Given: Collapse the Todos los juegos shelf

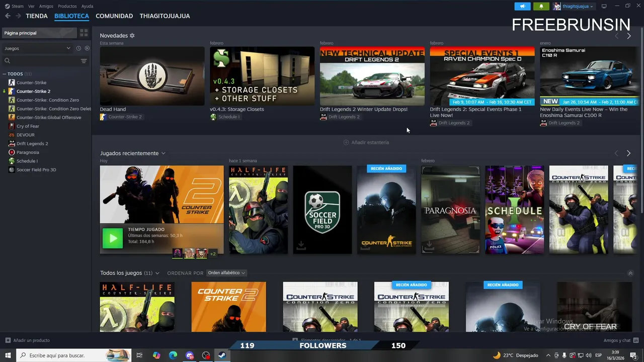Looking at the screenshot, I should 630,273.
